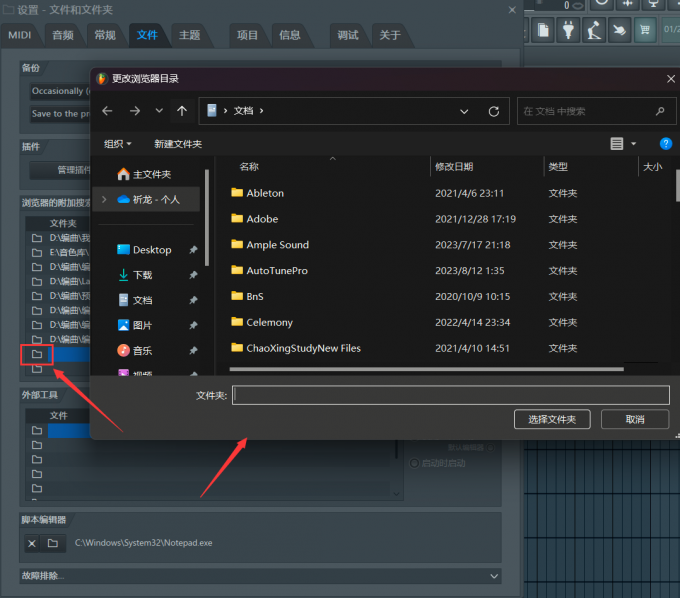Screen dimensions: 680x598
Task: Click the 取消 button
Action: pos(635,419)
